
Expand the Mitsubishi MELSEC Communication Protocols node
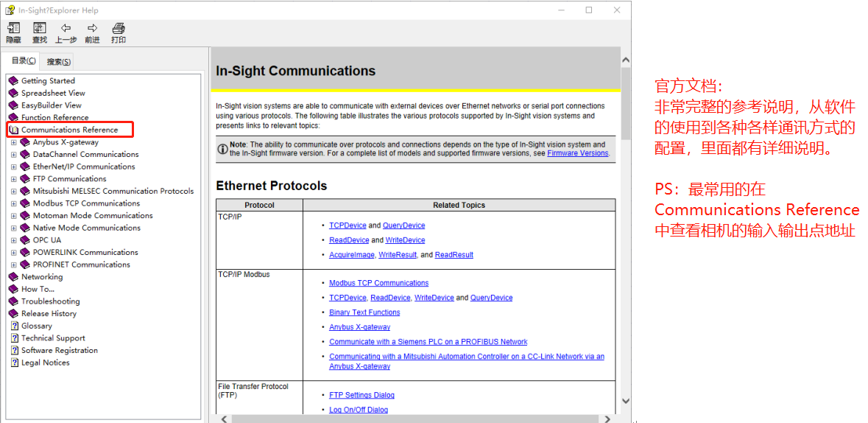(x=14, y=192)
